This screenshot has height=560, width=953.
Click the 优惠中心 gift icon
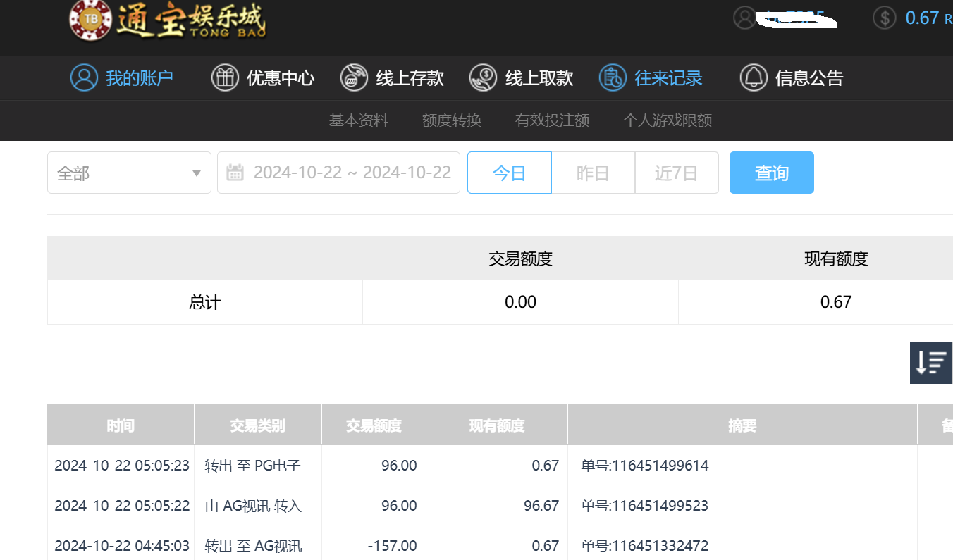pos(225,77)
